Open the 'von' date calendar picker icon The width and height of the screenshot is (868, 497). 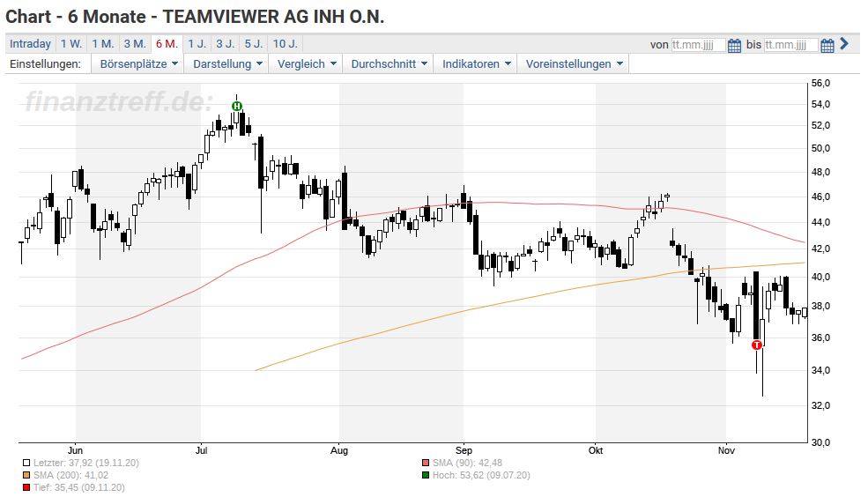click(734, 46)
